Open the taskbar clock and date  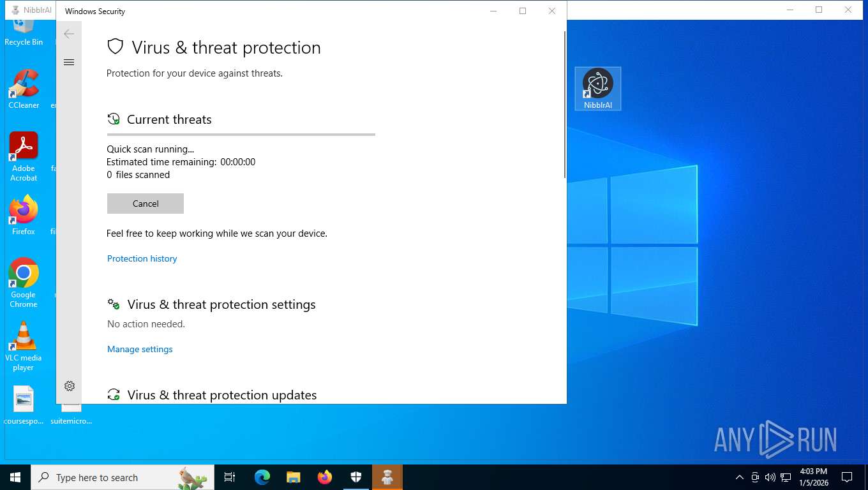tap(814, 477)
